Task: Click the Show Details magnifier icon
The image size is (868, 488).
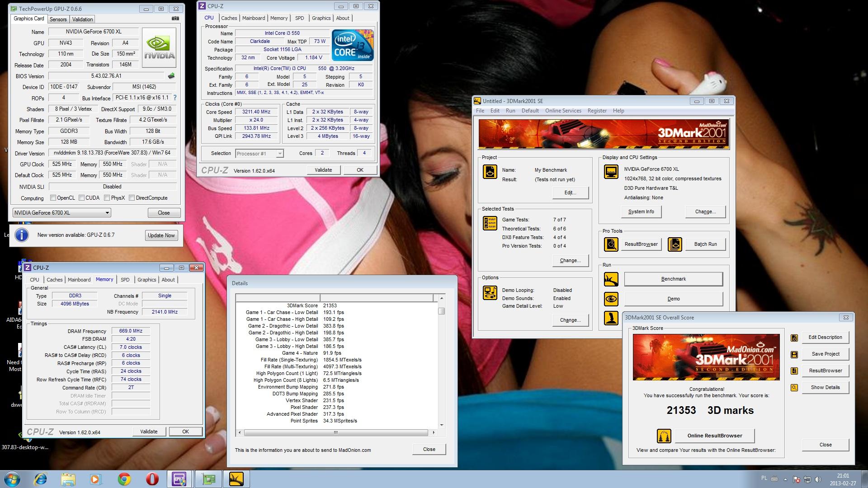Action: click(794, 388)
